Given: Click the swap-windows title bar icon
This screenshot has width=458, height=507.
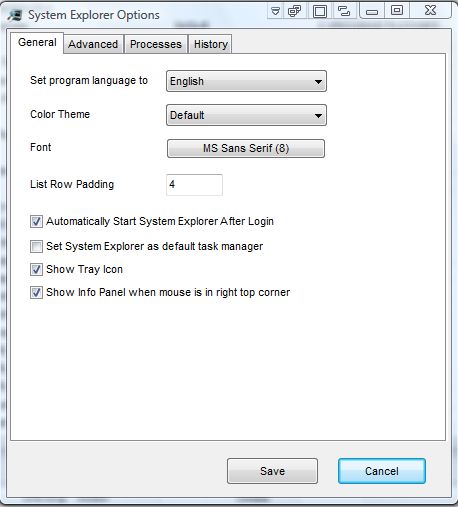Looking at the screenshot, I should (x=344, y=11).
